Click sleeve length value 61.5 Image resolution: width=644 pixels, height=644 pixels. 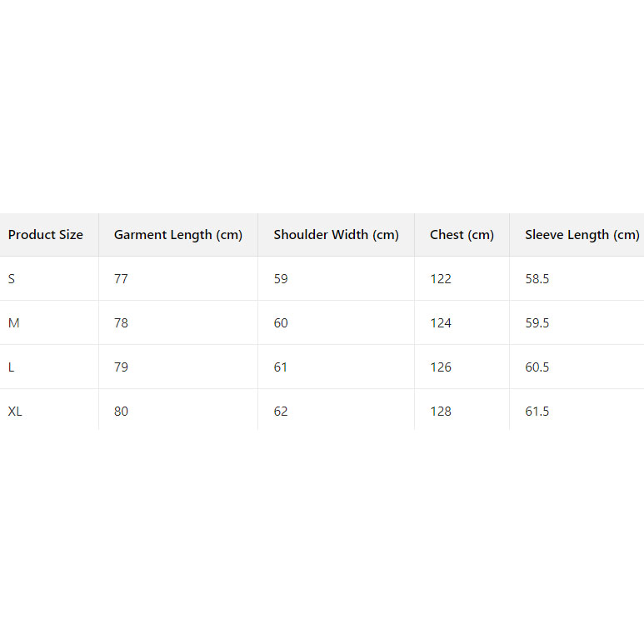point(537,412)
